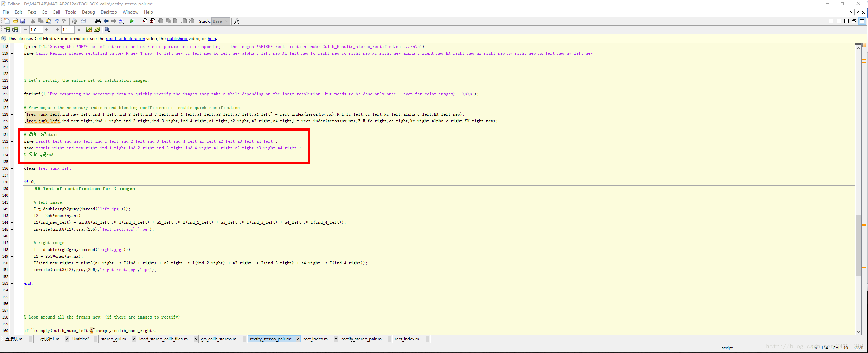Click the New file icon
This screenshot has width=868, height=353.
point(7,21)
